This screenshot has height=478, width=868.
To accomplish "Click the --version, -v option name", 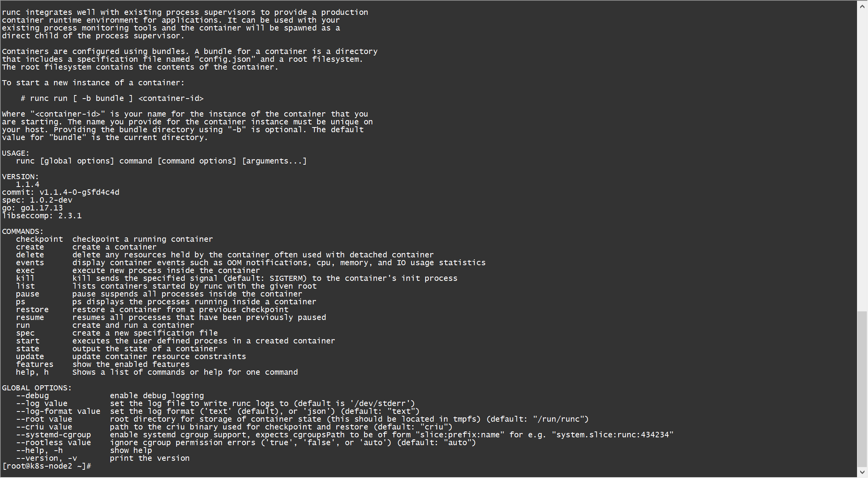I will click(x=47, y=458).
